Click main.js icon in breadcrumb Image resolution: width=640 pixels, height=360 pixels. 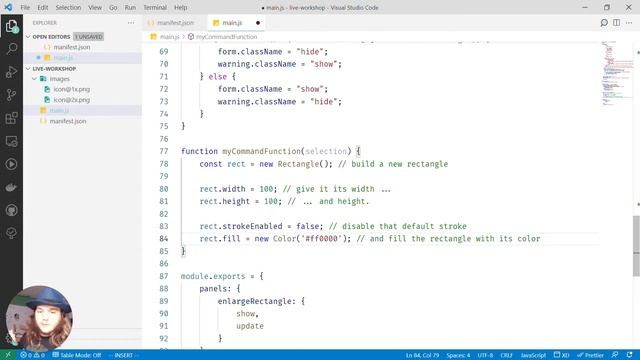[x=153, y=37]
